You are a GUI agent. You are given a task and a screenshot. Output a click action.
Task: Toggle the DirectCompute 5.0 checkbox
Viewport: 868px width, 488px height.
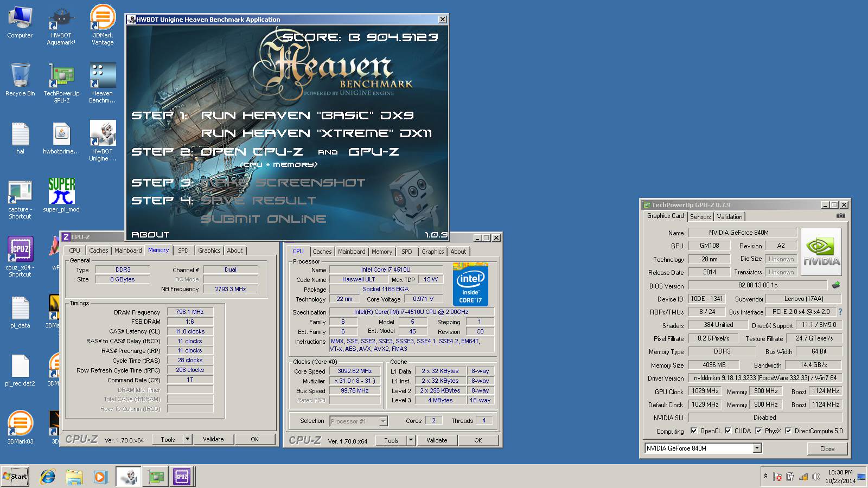[788, 431]
